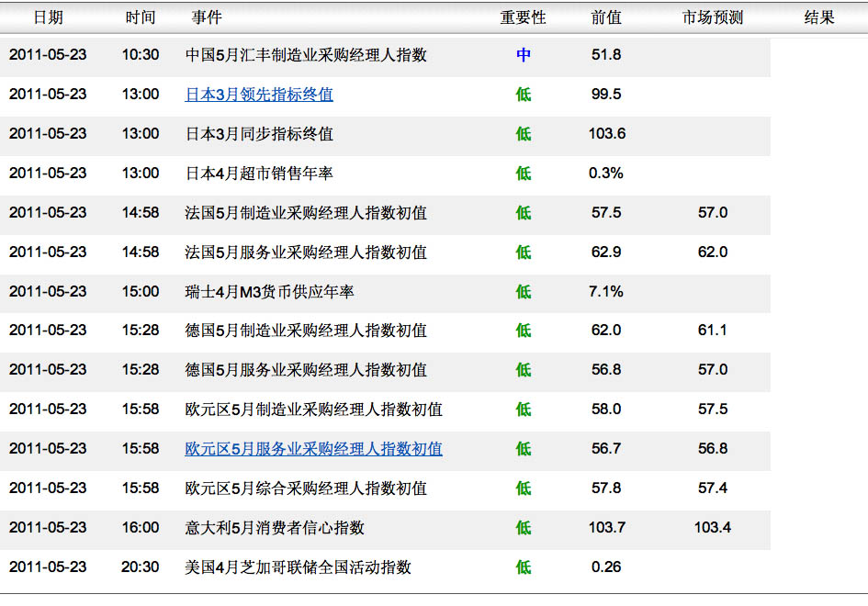This screenshot has width=868, height=606.
Task: Click previous value 103.6
Action: click(607, 134)
